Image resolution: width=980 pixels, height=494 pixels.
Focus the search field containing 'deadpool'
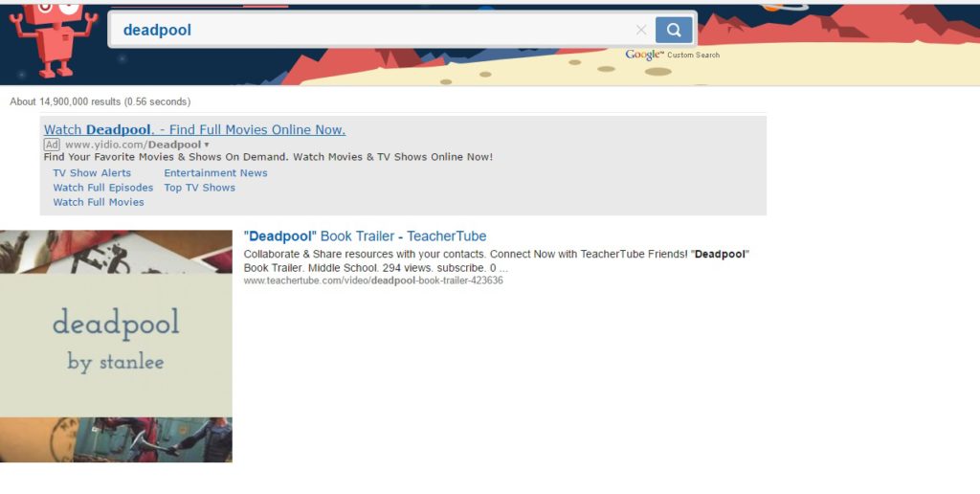373,30
